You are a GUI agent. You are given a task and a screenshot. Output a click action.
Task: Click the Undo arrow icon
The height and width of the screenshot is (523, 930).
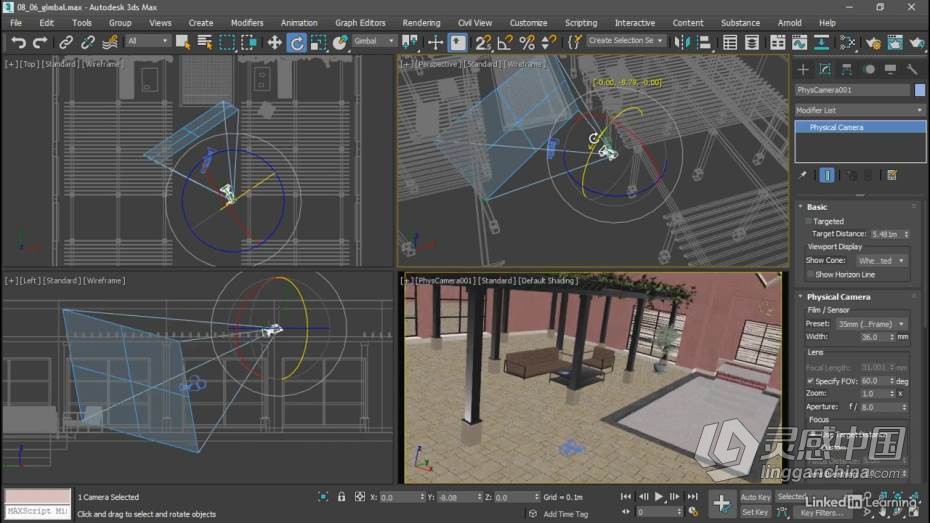pyautogui.click(x=18, y=42)
